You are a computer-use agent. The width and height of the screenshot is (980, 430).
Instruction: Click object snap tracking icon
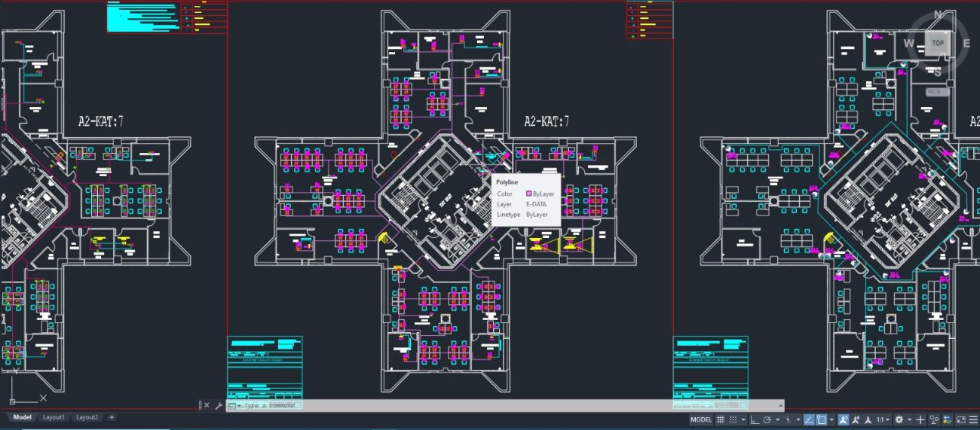[809, 419]
